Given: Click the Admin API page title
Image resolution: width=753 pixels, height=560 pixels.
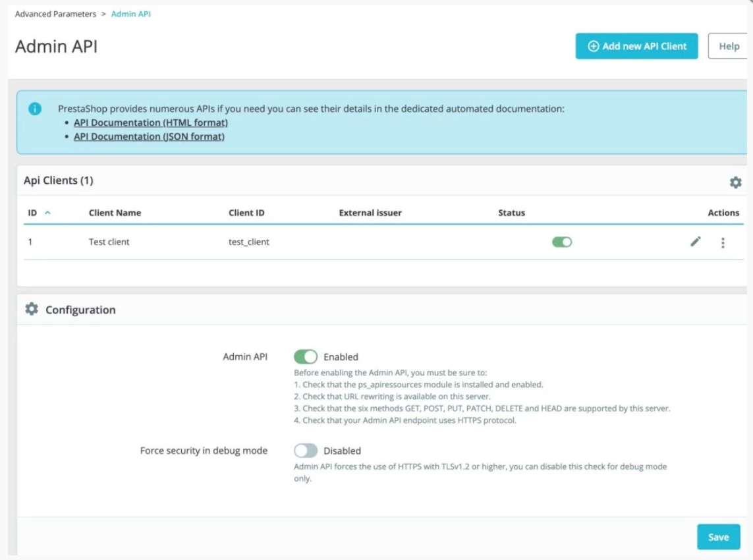Looking at the screenshot, I should 56,47.
